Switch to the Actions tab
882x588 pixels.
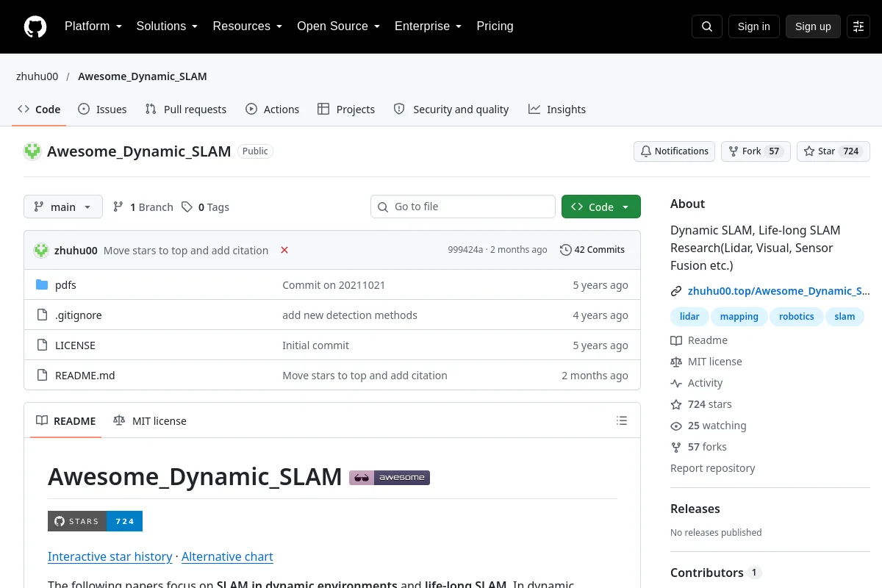273,110
